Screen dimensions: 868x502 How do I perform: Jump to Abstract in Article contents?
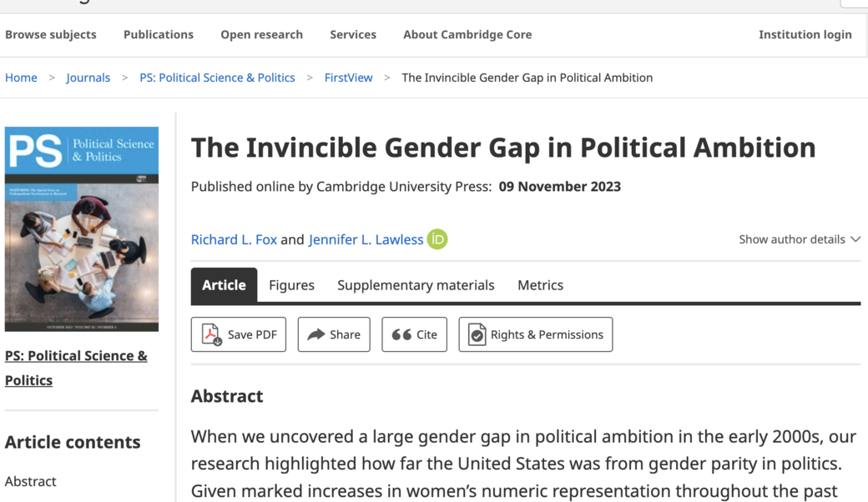[x=31, y=481]
